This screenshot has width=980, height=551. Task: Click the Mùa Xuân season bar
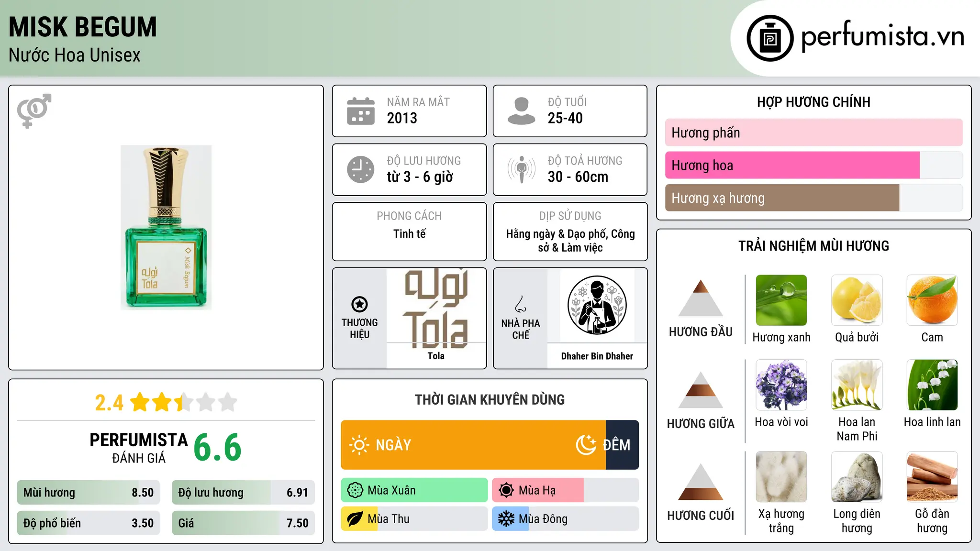pos(414,490)
